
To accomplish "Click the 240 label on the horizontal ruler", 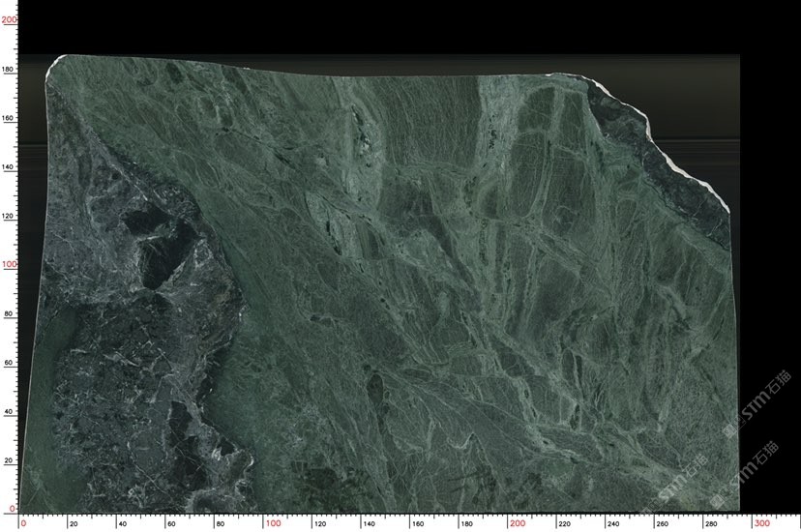I will (613, 524).
